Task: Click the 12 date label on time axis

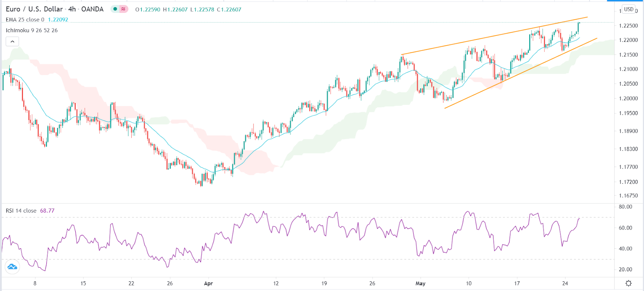Action: [x=276, y=283]
